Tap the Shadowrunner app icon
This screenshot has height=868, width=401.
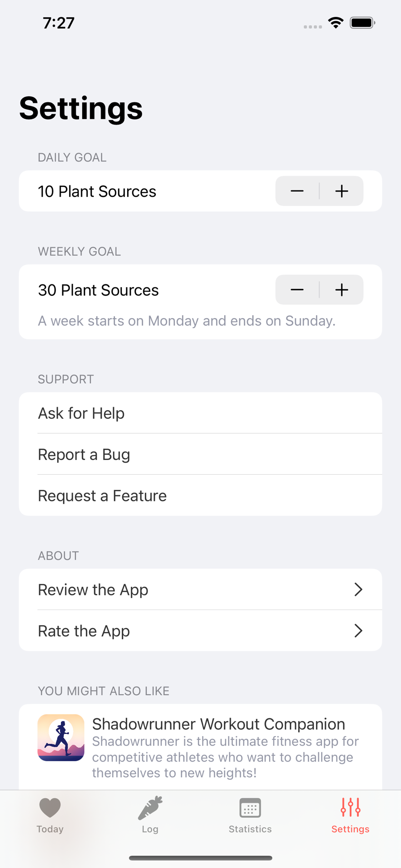click(x=61, y=737)
